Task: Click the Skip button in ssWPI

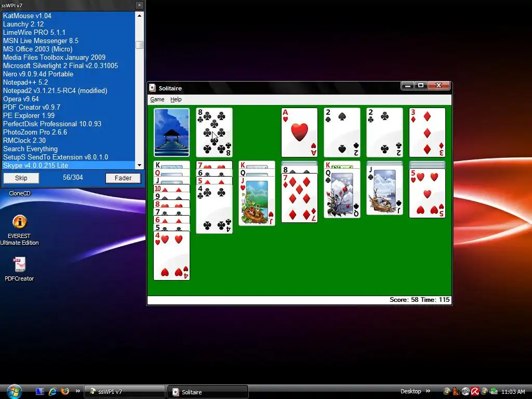Action: coord(21,178)
